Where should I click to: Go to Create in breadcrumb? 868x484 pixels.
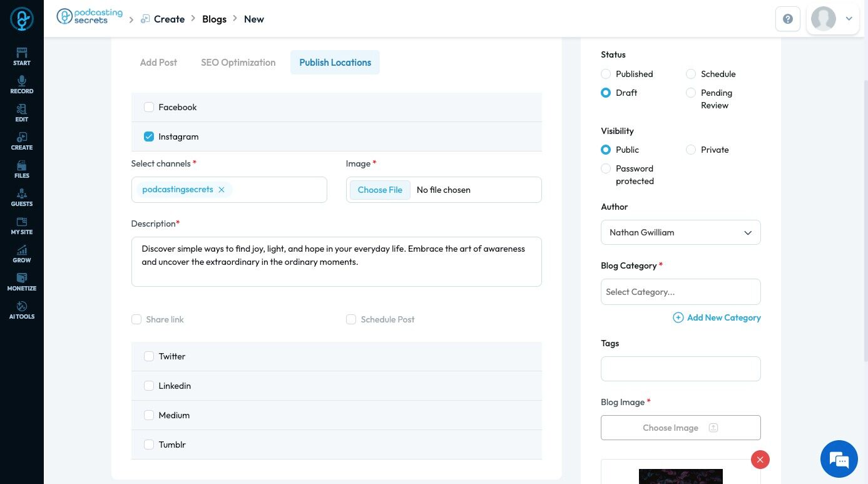[x=170, y=19]
